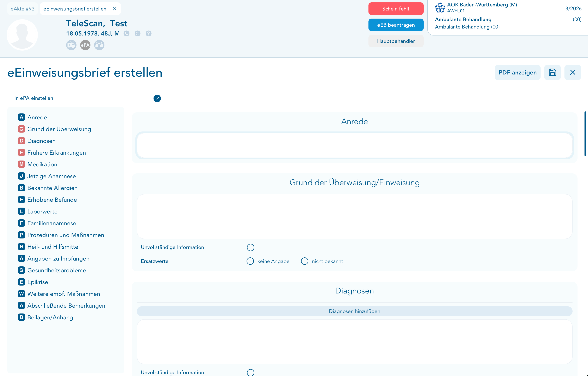588x376 pixels.
Task: Select Heil- und Hilfsmittel sidebar entry
Action: (x=49, y=247)
